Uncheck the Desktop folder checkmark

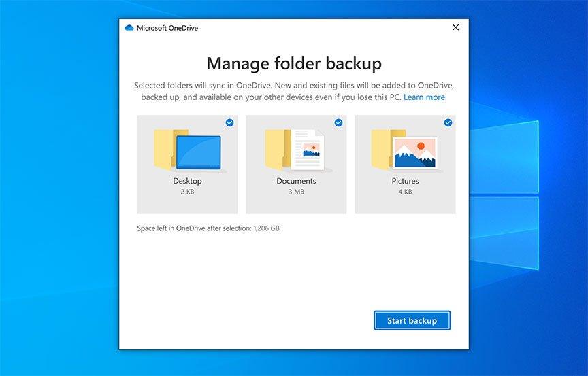coord(229,122)
